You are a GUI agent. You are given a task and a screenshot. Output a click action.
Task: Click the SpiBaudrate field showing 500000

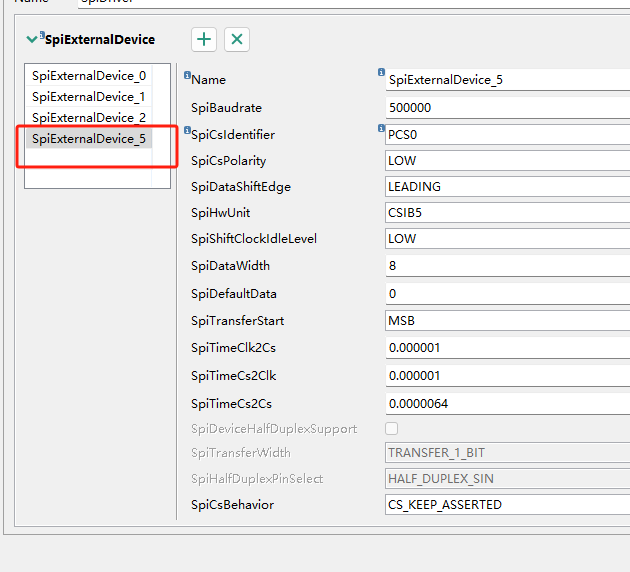(x=507, y=108)
